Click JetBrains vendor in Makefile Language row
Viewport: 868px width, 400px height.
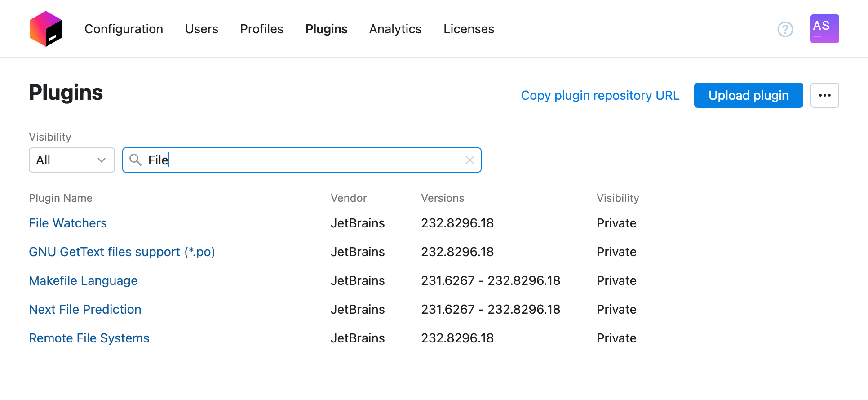(x=358, y=281)
